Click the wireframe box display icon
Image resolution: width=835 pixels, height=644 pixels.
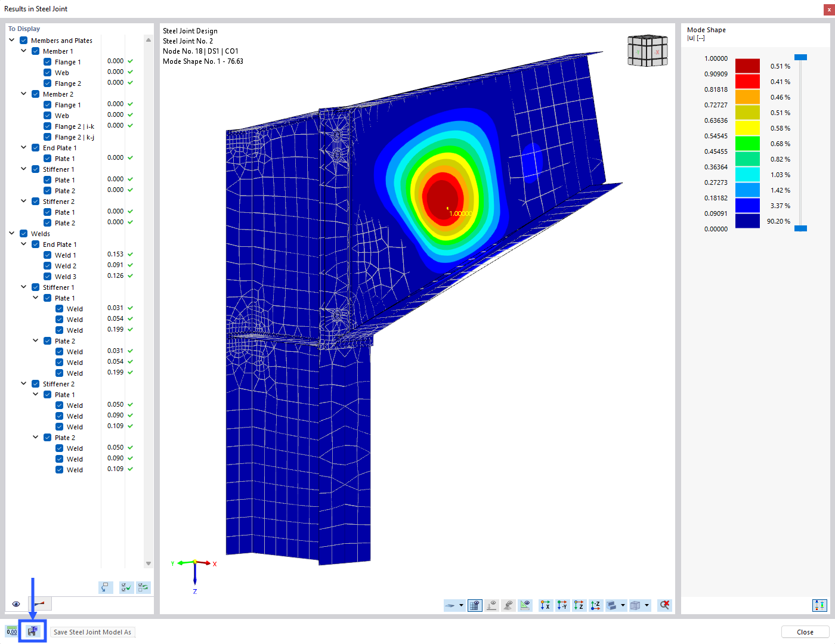coord(635,605)
